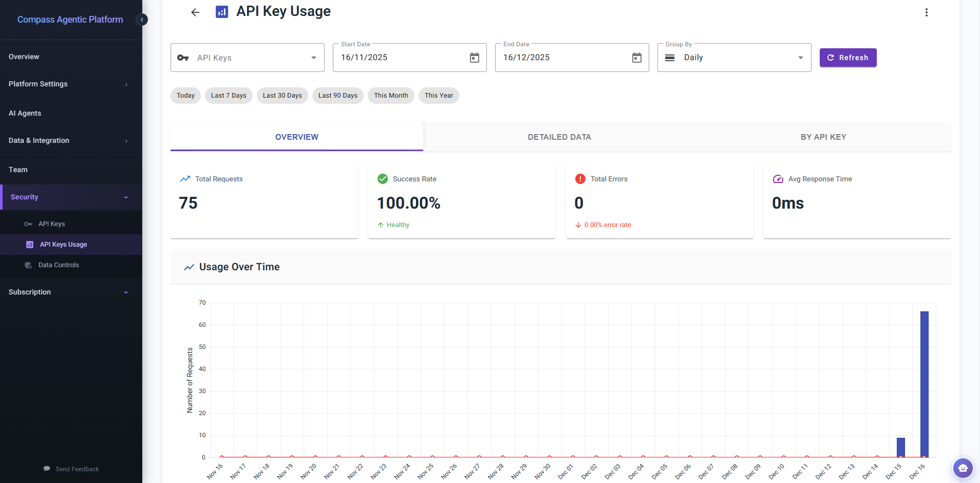
Task: Expand the Subscription section in sidebar
Action: pos(126,292)
